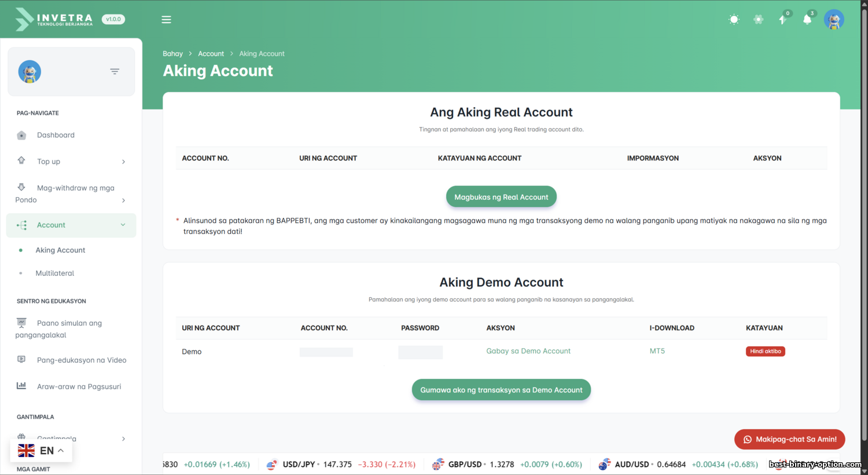868x475 pixels.
Task: Click Gumawa ako ng transaksyon sa Demo Account
Action: [x=501, y=390]
